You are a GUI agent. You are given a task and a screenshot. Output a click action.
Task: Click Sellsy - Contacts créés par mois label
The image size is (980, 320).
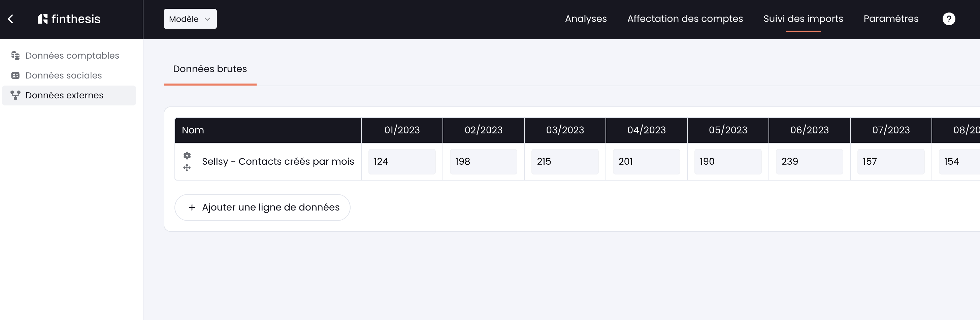[278, 161]
